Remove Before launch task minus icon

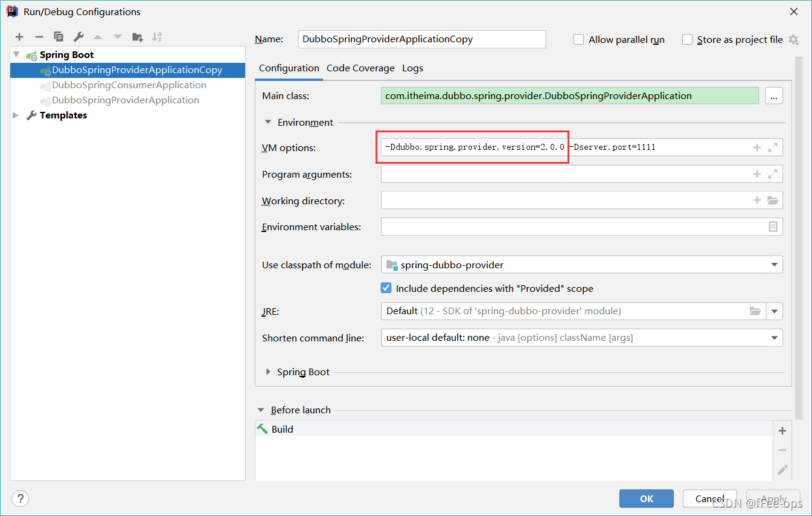coord(782,450)
